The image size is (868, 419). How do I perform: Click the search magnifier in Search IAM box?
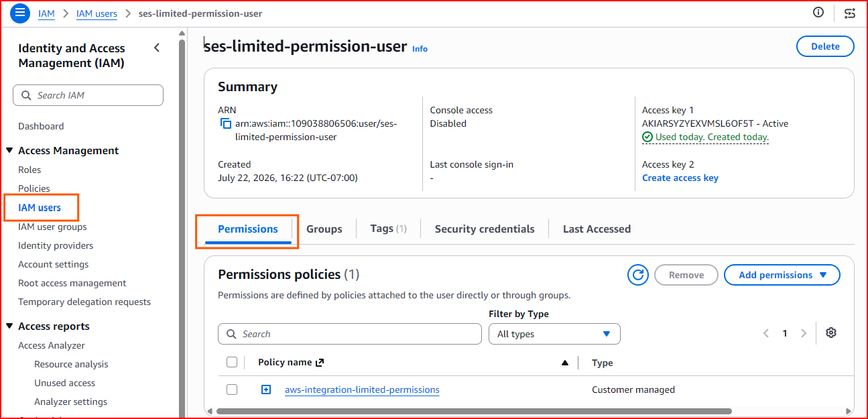(x=26, y=95)
